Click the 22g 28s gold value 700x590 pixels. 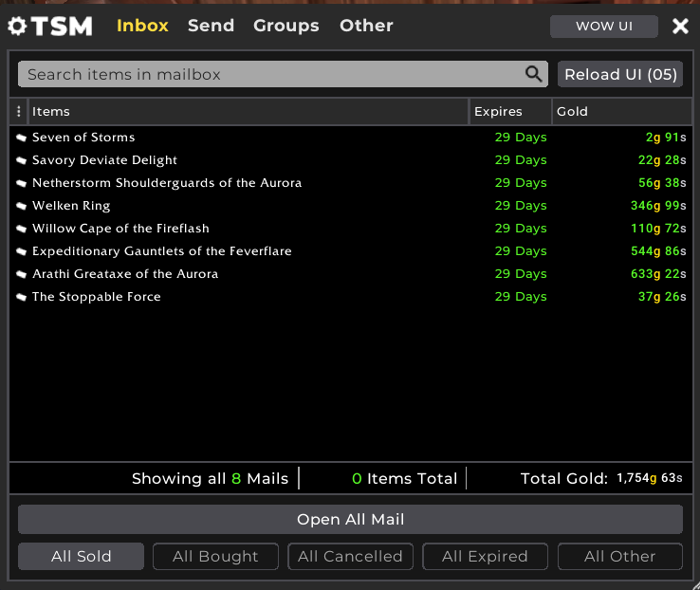click(662, 160)
